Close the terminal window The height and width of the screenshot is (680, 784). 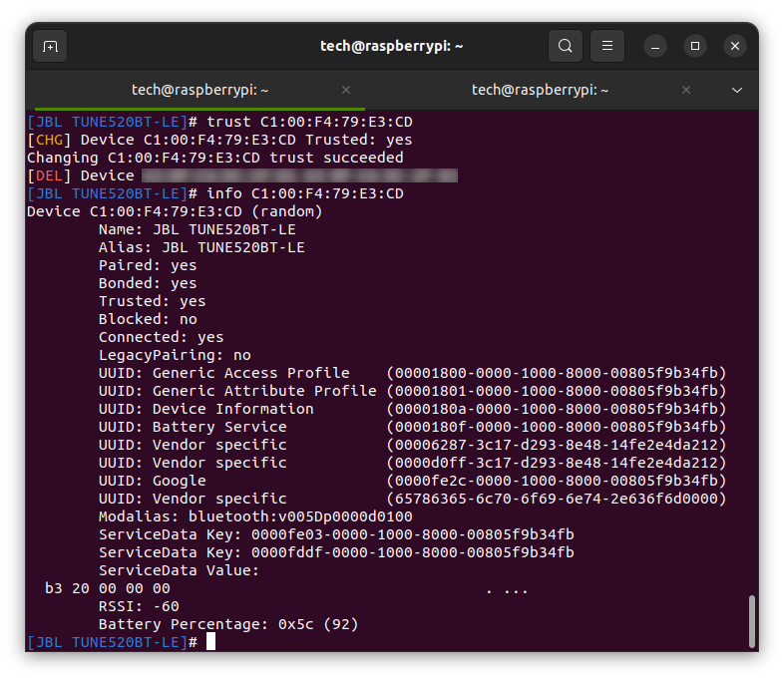[x=735, y=47]
